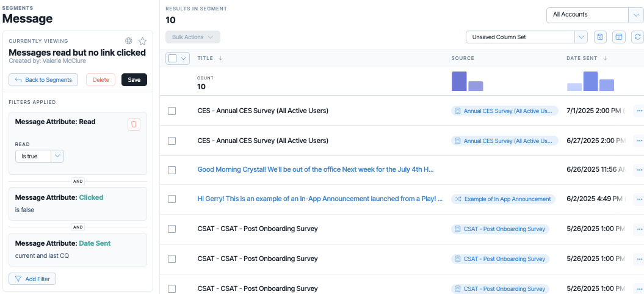The image size is (644, 294).
Task: Click the Title column header
Action: point(205,59)
